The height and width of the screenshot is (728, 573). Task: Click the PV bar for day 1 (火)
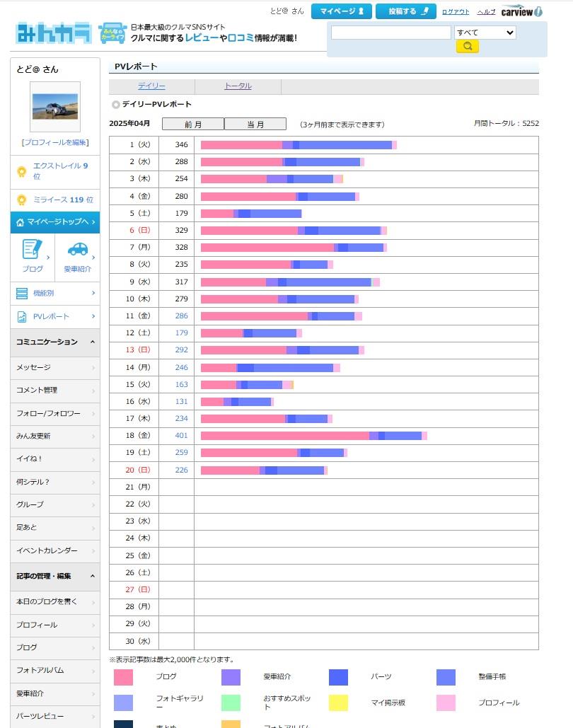coord(299,145)
